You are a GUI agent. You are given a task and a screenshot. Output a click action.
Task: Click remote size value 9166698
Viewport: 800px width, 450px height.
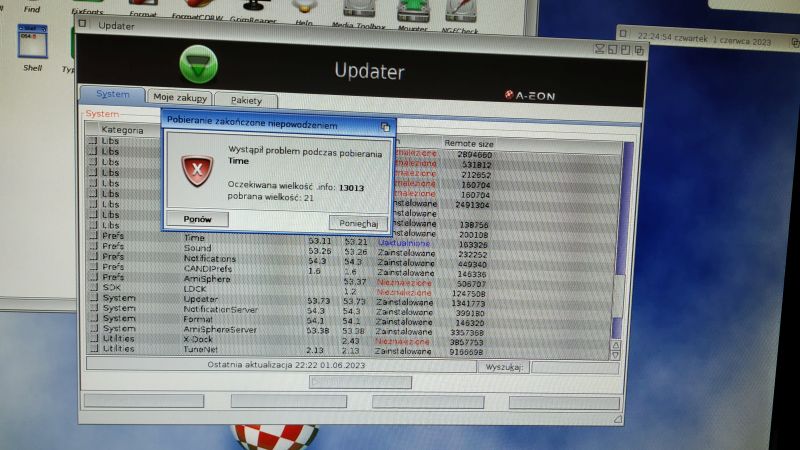coord(466,352)
